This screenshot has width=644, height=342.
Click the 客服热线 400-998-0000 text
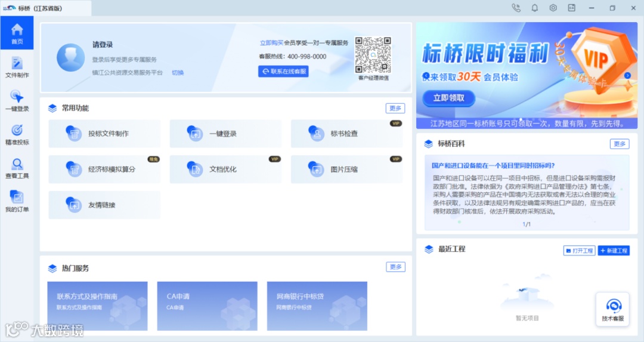pos(292,57)
